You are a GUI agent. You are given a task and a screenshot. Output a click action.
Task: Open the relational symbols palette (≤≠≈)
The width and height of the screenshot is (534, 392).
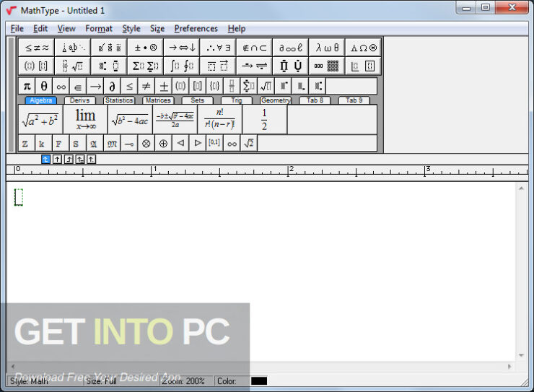pyautogui.click(x=36, y=48)
